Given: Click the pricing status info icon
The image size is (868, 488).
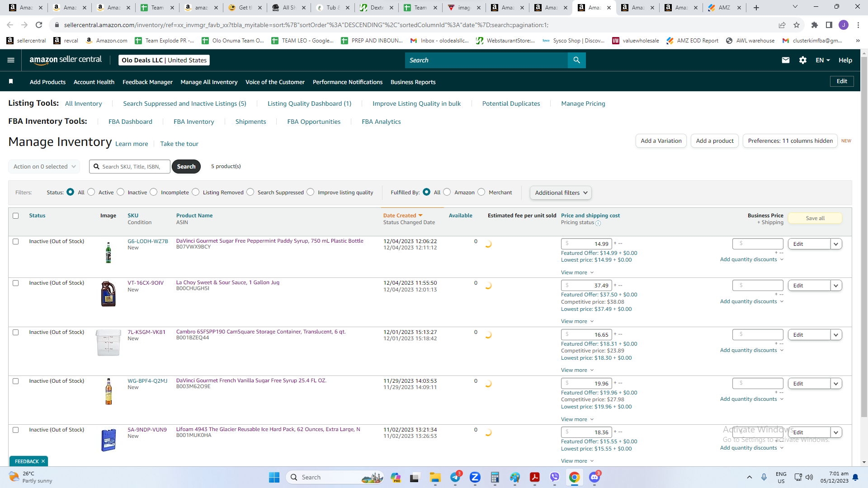Looking at the screenshot, I should click(x=598, y=223).
